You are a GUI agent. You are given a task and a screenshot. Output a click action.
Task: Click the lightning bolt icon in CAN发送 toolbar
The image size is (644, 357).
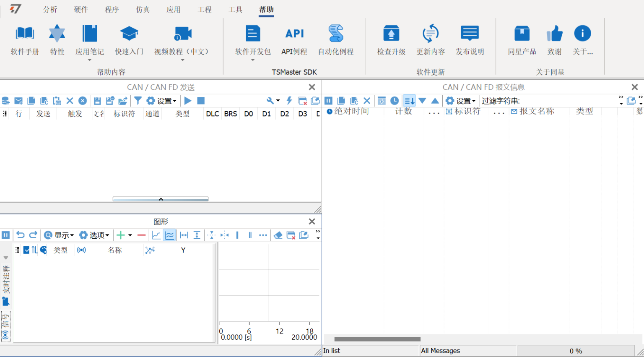point(289,101)
